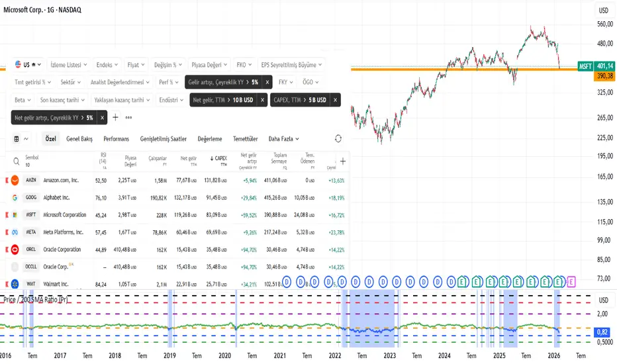Add a new column with plus icon
This screenshot has width=617, height=364.
click(x=342, y=161)
